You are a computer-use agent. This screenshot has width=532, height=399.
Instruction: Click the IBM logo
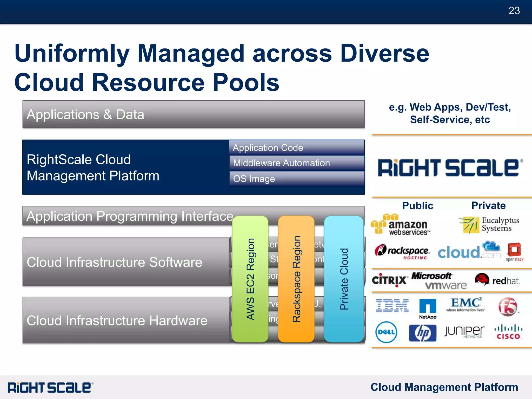pos(392,305)
